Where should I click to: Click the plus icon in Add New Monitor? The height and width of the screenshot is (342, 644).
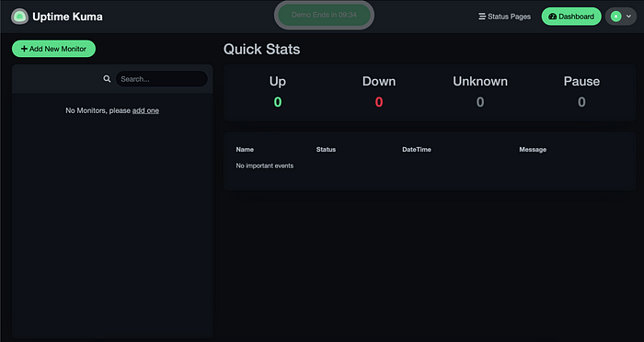pyautogui.click(x=24, y=49)
